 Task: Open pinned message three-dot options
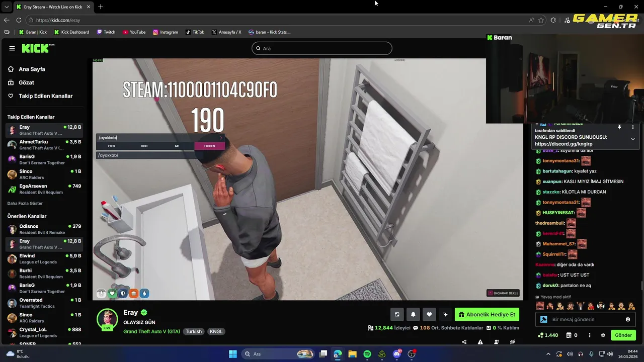click(x=633, y=127)
